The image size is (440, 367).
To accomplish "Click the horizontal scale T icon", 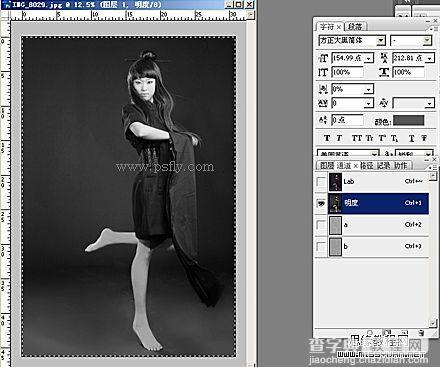I will click(384, 72).
